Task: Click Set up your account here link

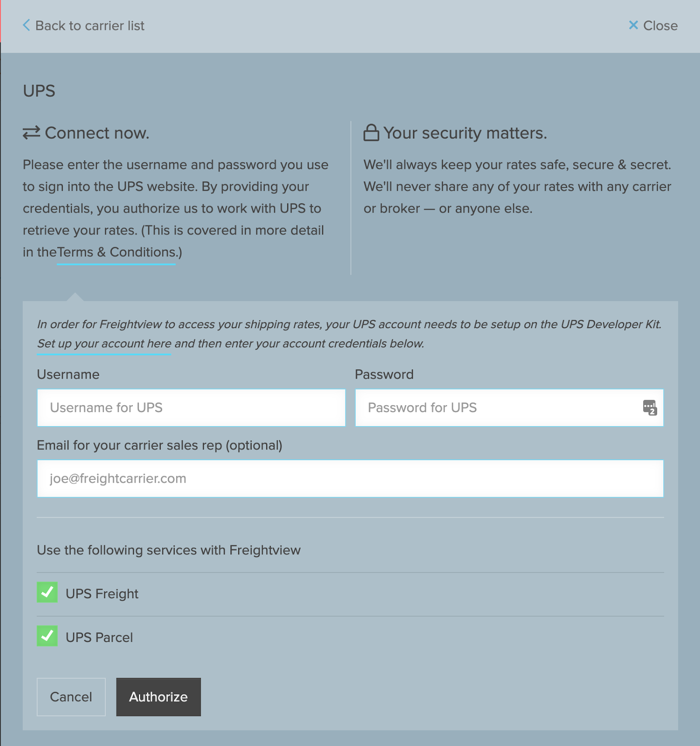Action: coord(103,344)
